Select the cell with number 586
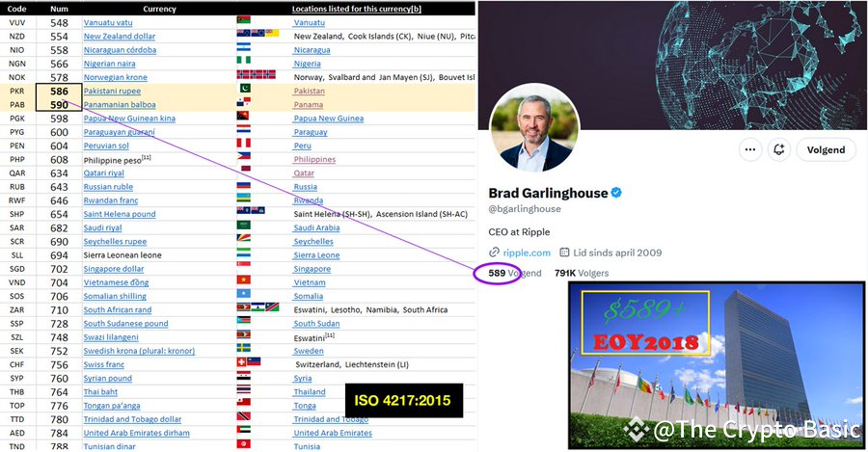The width and height of the screenshot is (868, 452). pyautogui.click(x=59, y=91)
